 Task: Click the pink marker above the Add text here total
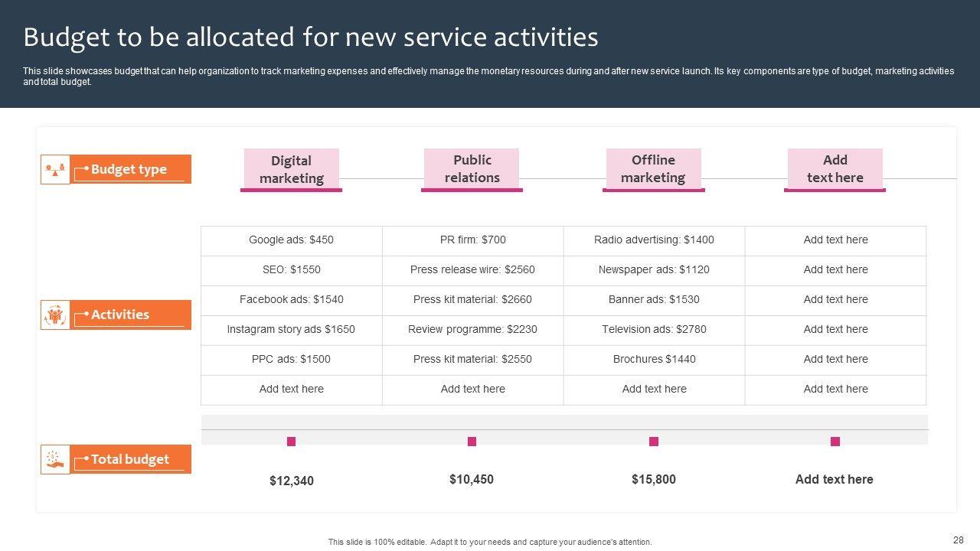[835, 442]
